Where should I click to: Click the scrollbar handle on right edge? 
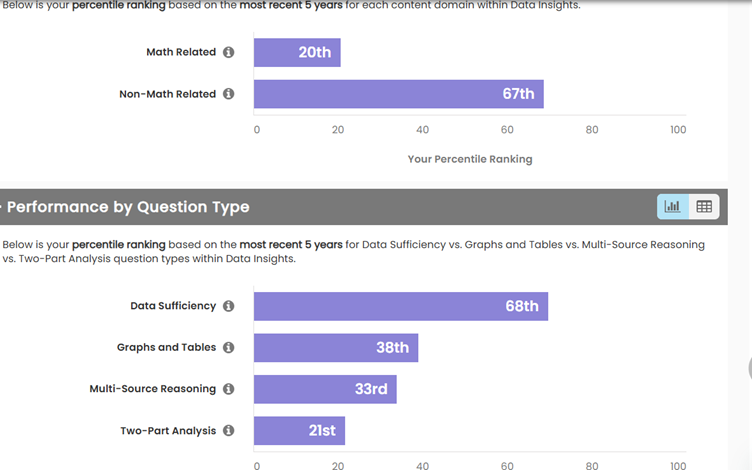coord(749,367)
